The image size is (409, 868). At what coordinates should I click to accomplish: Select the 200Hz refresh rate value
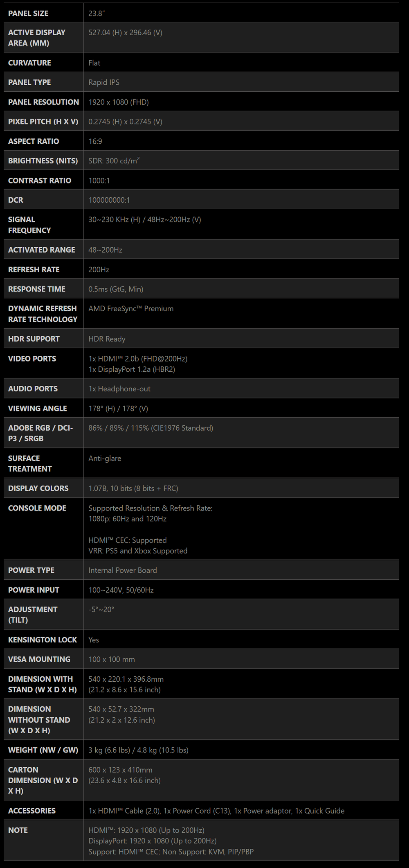pos(99,269)
